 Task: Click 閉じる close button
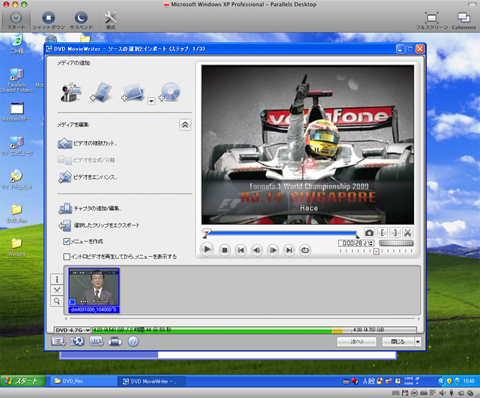(398, 342)
